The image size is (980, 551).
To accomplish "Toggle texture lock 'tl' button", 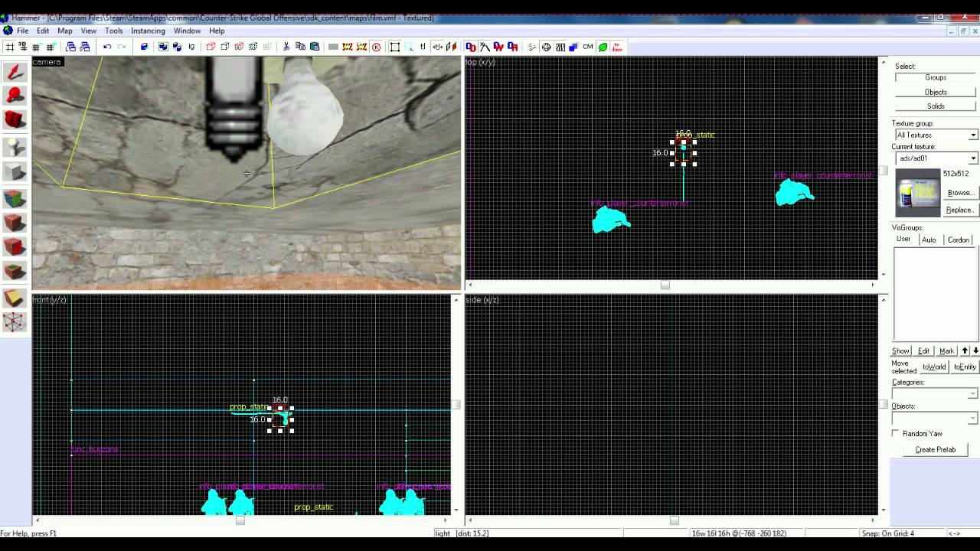I will coord(423,47).
